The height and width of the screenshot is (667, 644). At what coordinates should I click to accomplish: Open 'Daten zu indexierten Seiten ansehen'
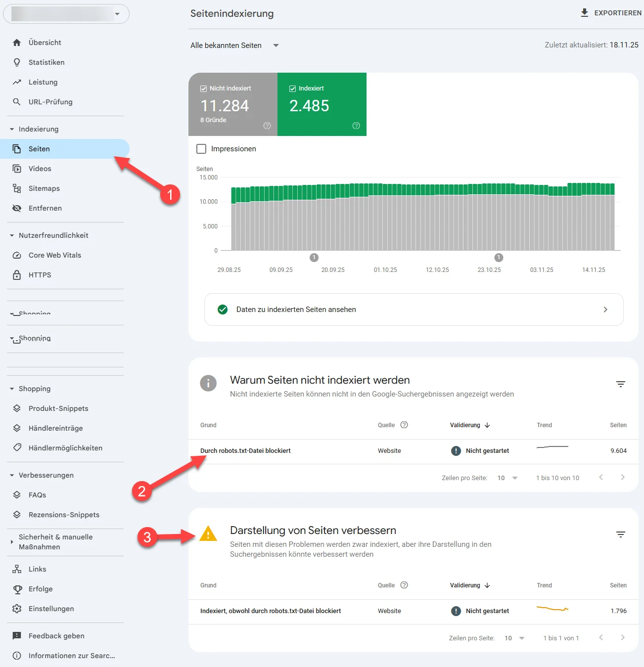click(414, 310)
